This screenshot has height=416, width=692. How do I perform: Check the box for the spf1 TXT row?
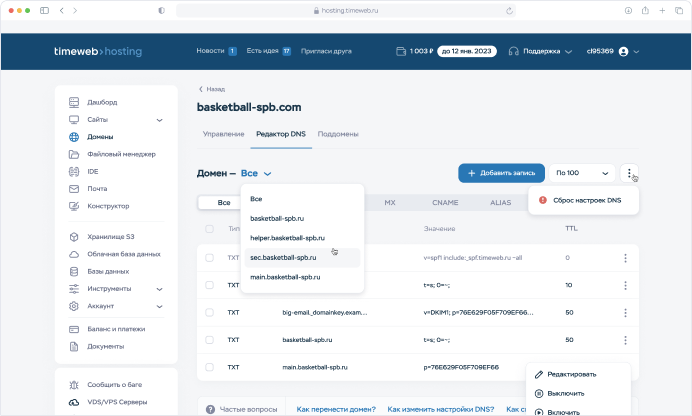(x=210, y=258)
